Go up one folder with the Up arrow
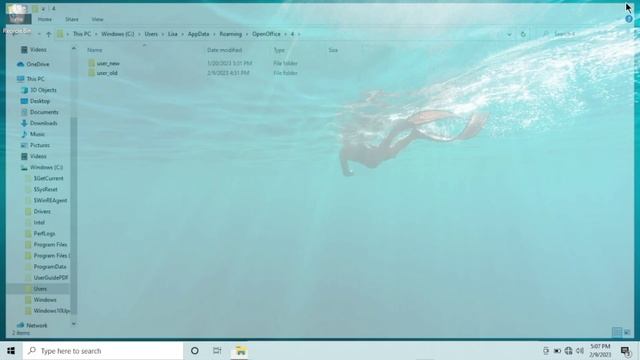The image size is (640, 360). tap(49, 34)
